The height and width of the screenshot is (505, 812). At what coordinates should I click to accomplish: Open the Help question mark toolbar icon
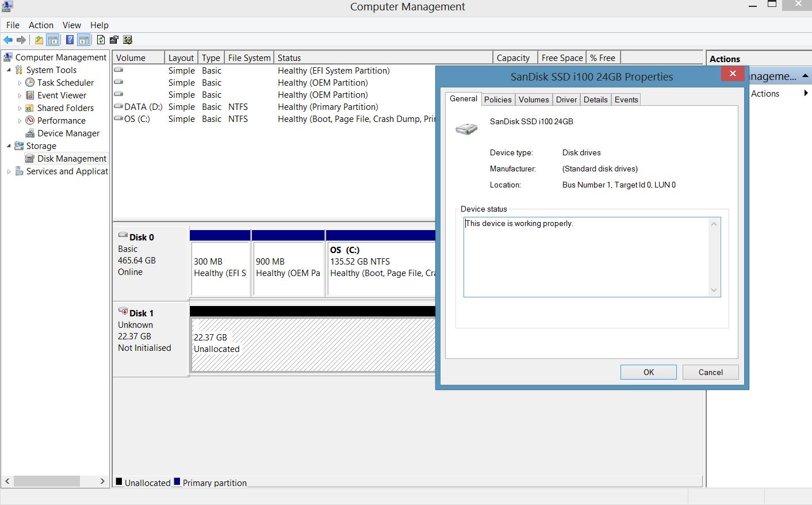coord(70,40)
